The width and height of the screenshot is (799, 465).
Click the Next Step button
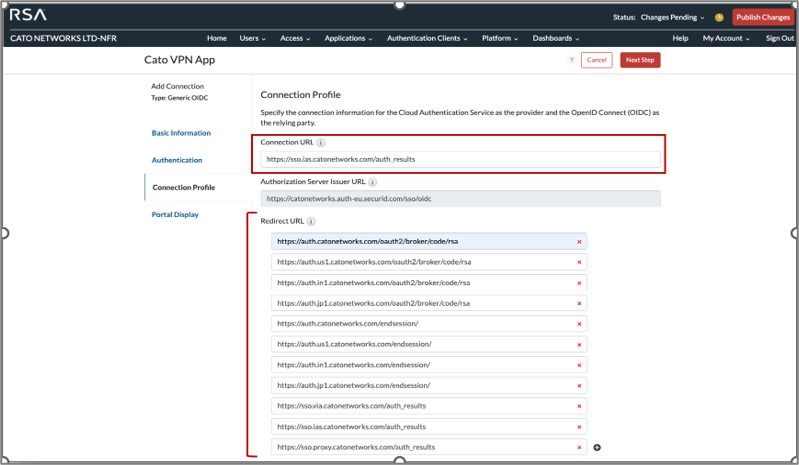[x=640, y=60]
